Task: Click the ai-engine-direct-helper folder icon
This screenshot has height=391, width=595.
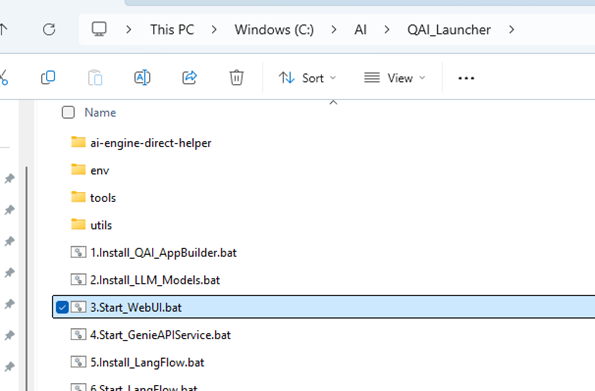Action: pos(78,142)
